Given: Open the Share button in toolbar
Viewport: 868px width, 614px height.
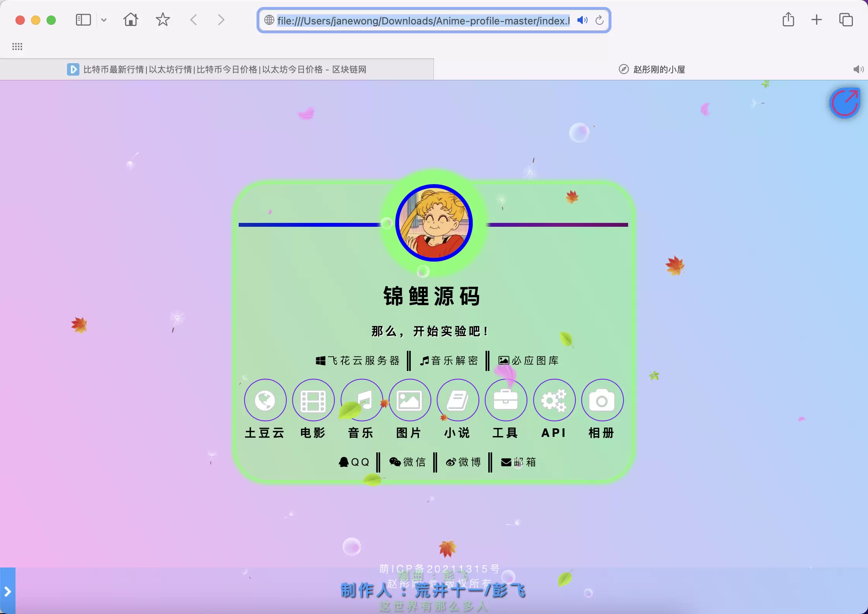Looking at the screenshot, I should click(788, 19).
